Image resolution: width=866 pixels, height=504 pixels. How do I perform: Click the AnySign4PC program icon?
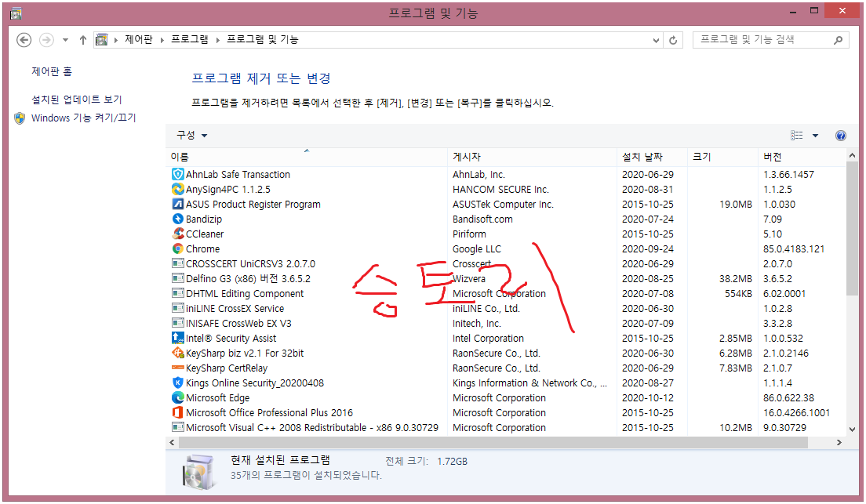tap(178, 190)
